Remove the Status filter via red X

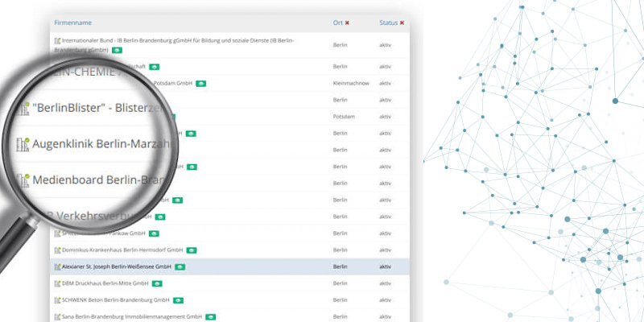coord(402,23)
